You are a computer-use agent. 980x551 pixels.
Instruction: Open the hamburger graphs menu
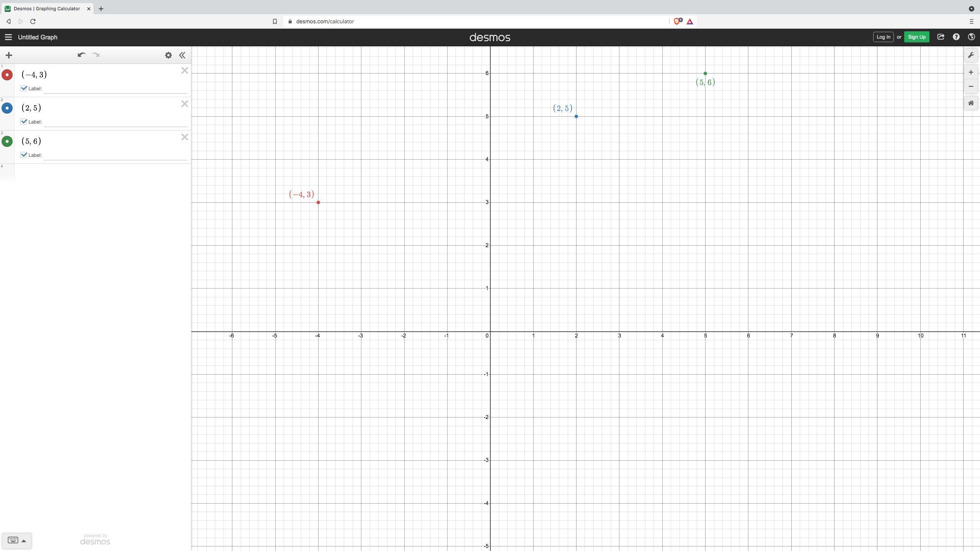(8, 37)
